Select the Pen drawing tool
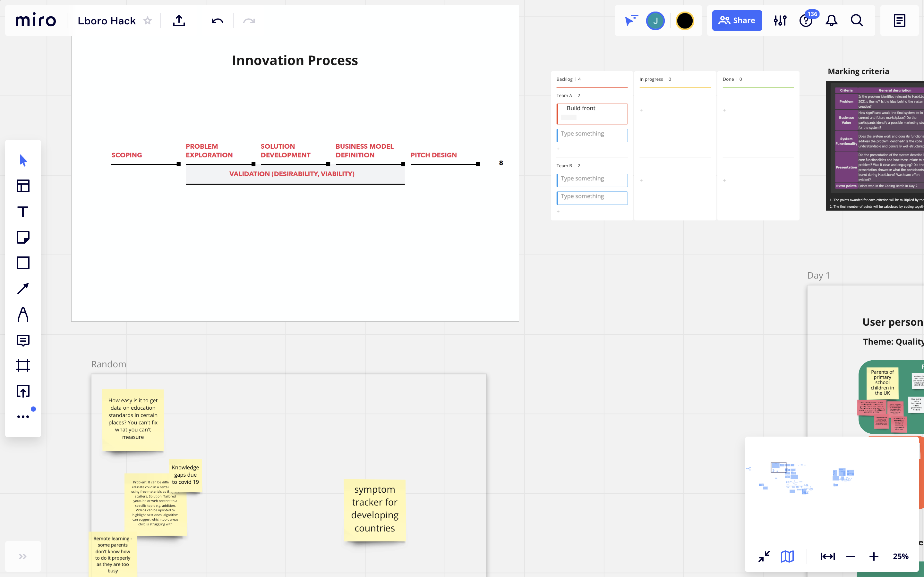Image resolution: width=924 pixels, height=577 pixels. (x=23, y=314)
